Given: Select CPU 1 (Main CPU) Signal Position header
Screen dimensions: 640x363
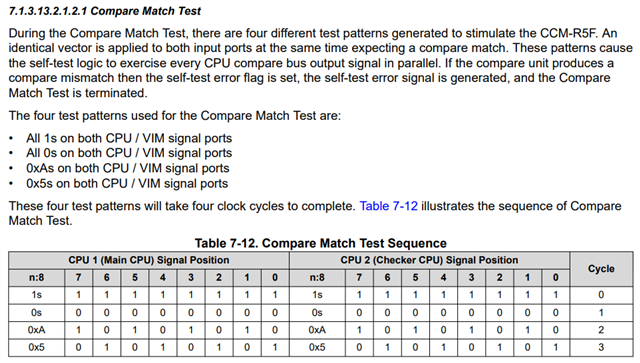Looking at the screenshot, I should pyautogui.click(x=149, y=260).
